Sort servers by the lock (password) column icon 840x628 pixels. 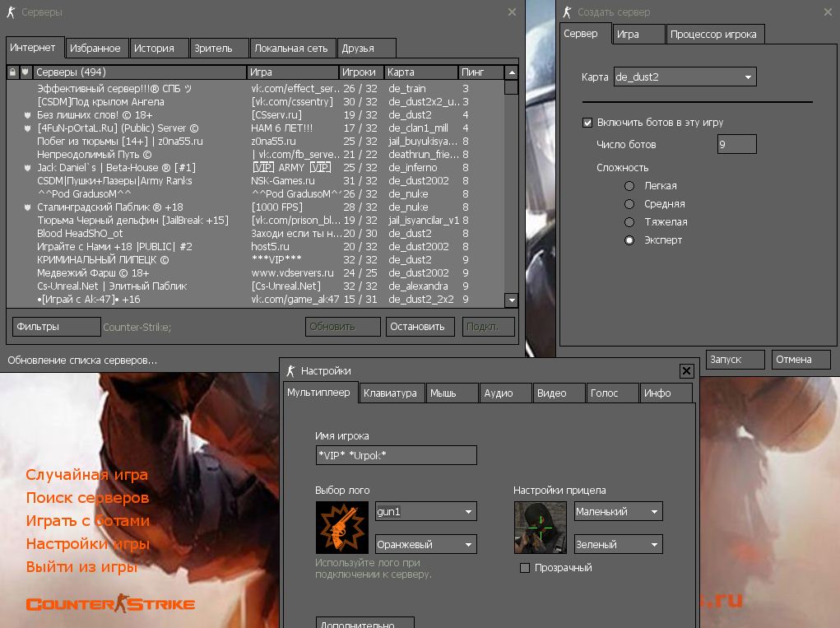pos(13,72)
